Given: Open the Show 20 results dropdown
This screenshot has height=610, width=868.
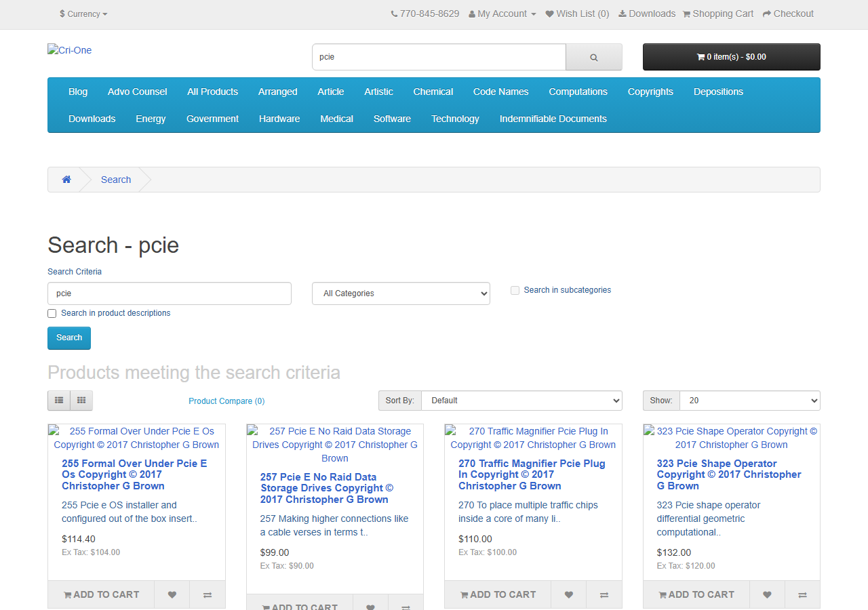Looking at the screenshot, I should click(x=749, y=401).
